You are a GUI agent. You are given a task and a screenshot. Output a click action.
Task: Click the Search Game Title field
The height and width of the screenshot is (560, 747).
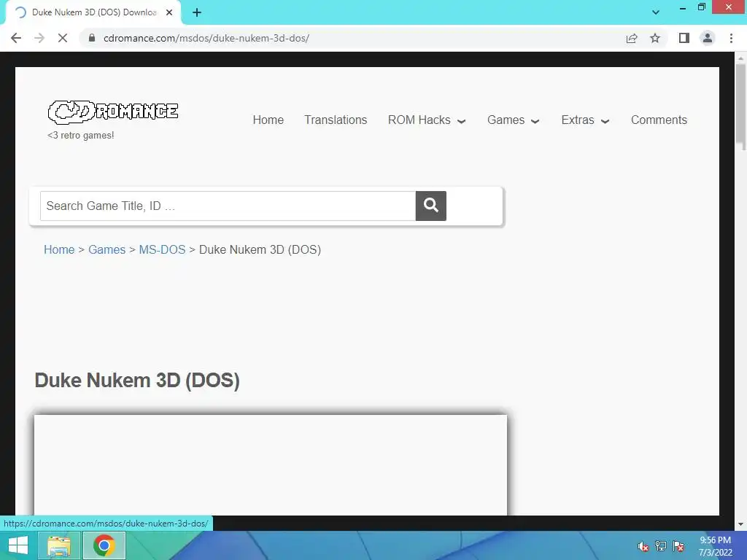(228, 206)
